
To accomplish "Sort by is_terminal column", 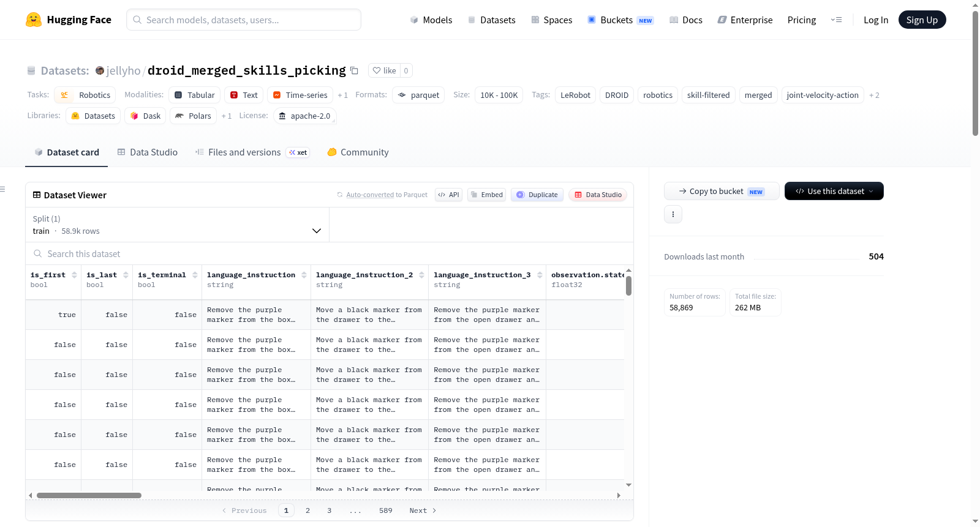I will pyautogui.click(x=195, y=275).
